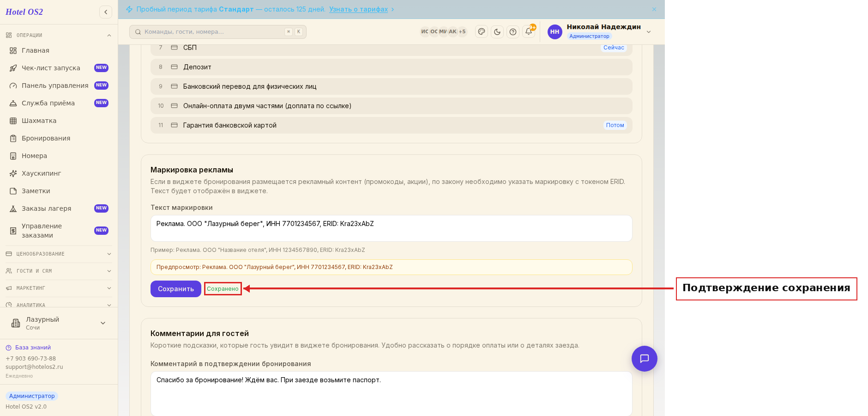Viewport: 868px width, 416px height.
Task: Expand the ЦЕНООБРАЗОВАНИЕ sidebar group
Action: [59, 254]
